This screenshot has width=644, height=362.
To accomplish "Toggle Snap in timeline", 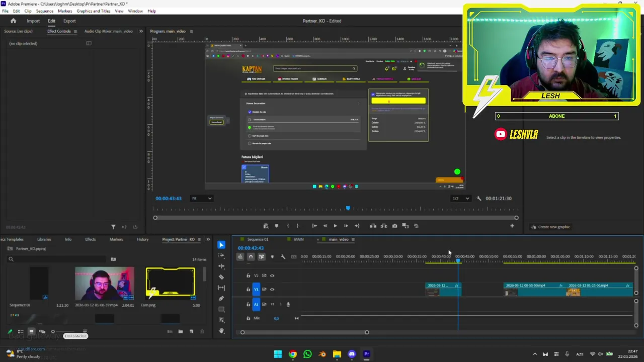I will 251,257.
